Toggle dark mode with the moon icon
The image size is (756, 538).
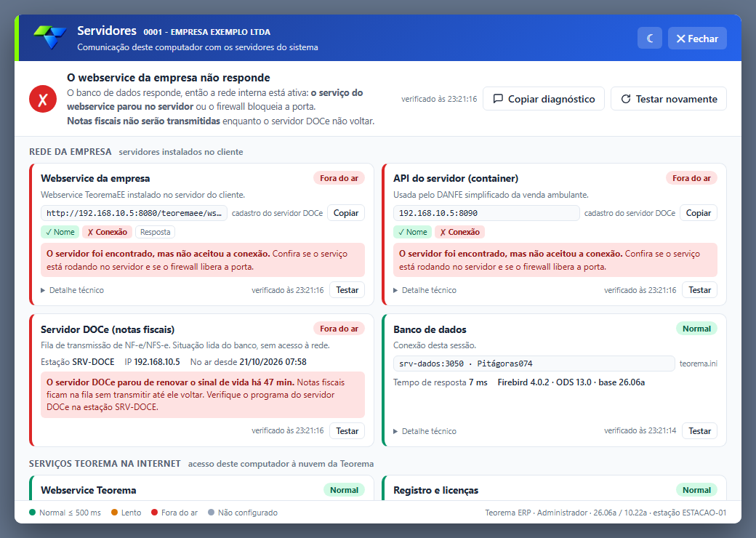coord(649,38)
